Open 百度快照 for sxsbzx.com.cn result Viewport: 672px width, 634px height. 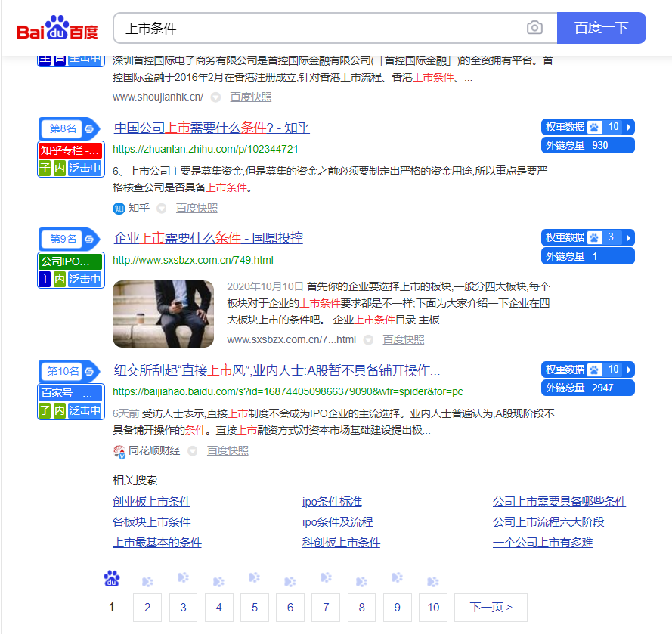(x=404, y=340)
